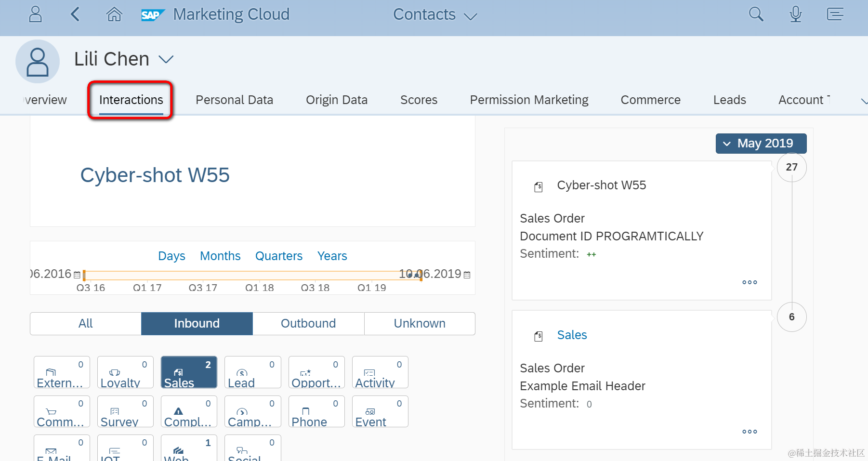This screenshot has width=868, height=461.
Task: Open the Cyber-shot W55 card more options
Action: point(750,282)
